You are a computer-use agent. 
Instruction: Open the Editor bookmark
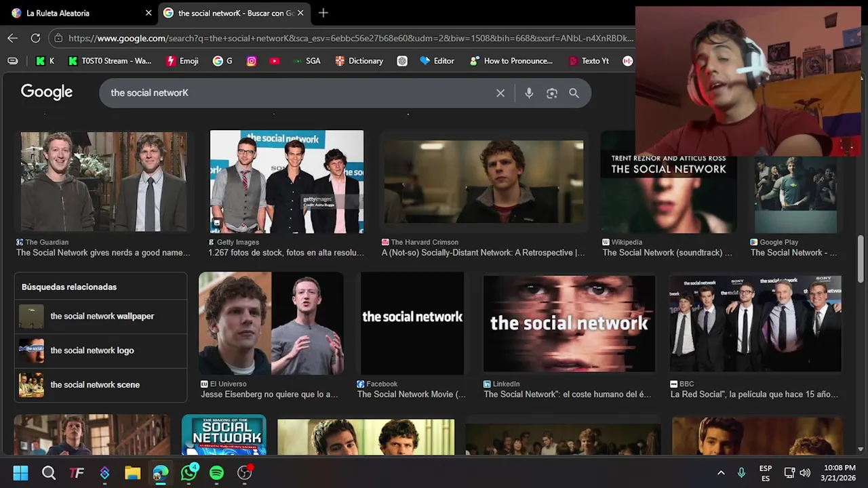click(437, 61)
